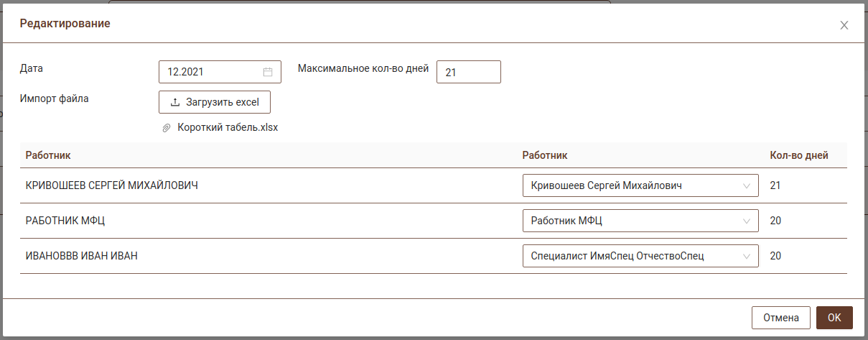Screen dimensions: 868x340
Task: Click the Максимальное кол-во дней input
Action: tap(468, 72)
